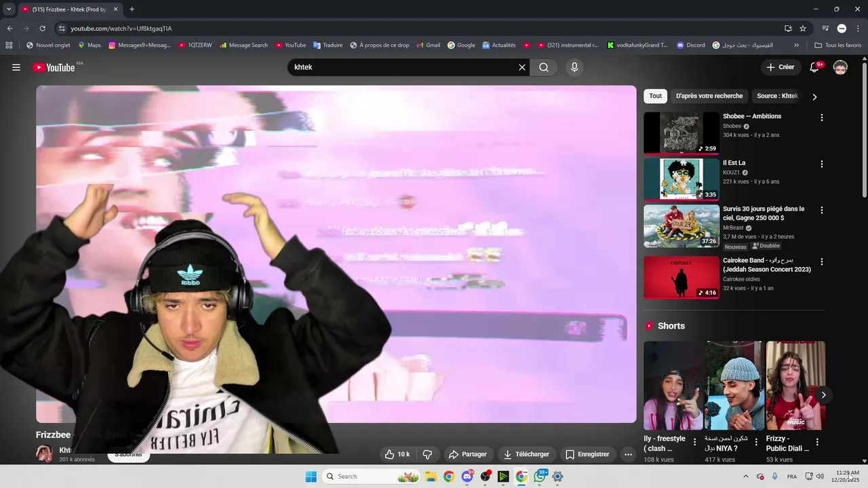Image resolution: width=868 pixels, height=488 pixels.
Task: Open the tab search dropdown
Action: [9, 9]
